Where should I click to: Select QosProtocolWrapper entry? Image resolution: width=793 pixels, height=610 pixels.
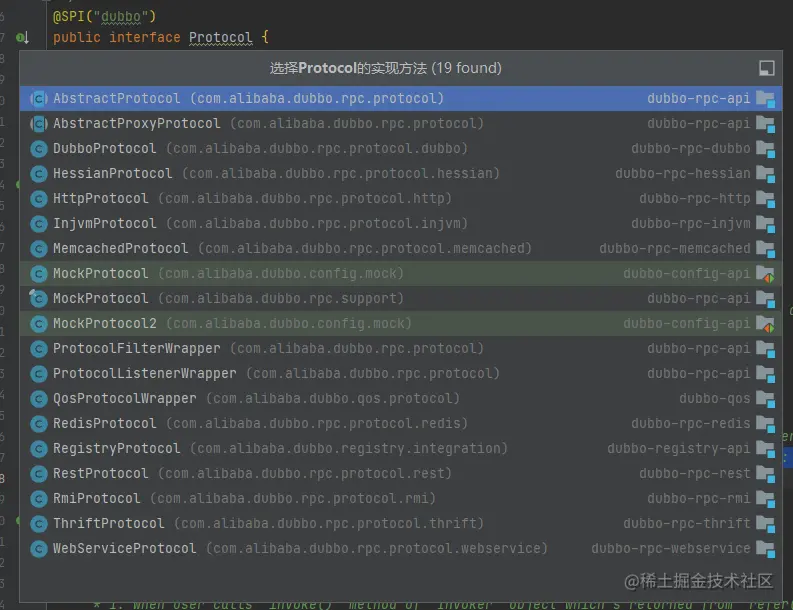[x=401, y=399]
